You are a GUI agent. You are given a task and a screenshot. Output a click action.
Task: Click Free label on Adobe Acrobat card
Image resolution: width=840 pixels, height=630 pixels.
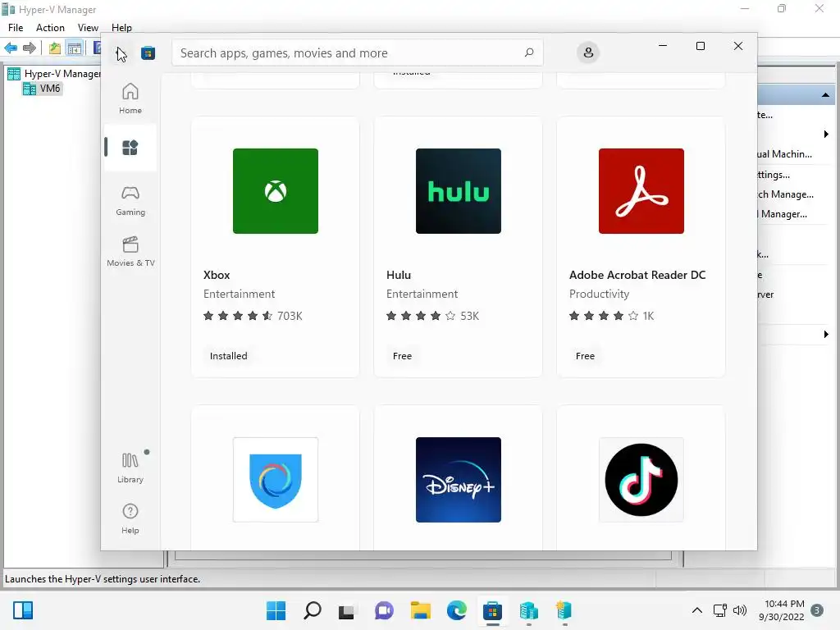(585, 356)
